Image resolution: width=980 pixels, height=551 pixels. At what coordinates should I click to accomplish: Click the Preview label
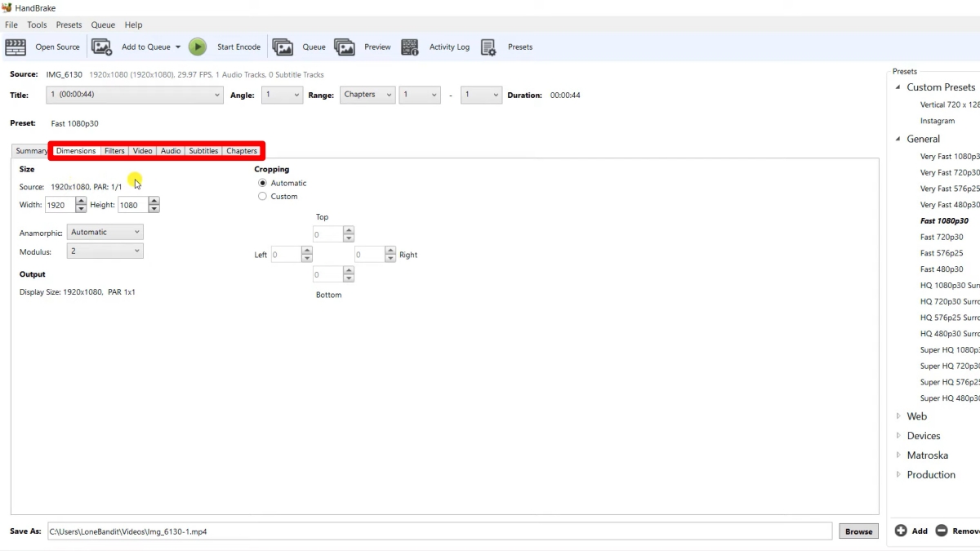point(377,47)
